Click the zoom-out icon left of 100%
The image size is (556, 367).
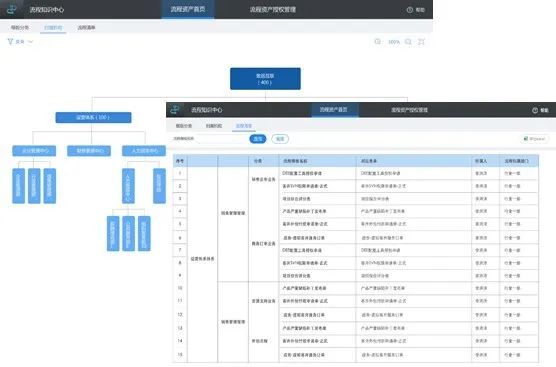pyautogui.click(x=378, y=41)
